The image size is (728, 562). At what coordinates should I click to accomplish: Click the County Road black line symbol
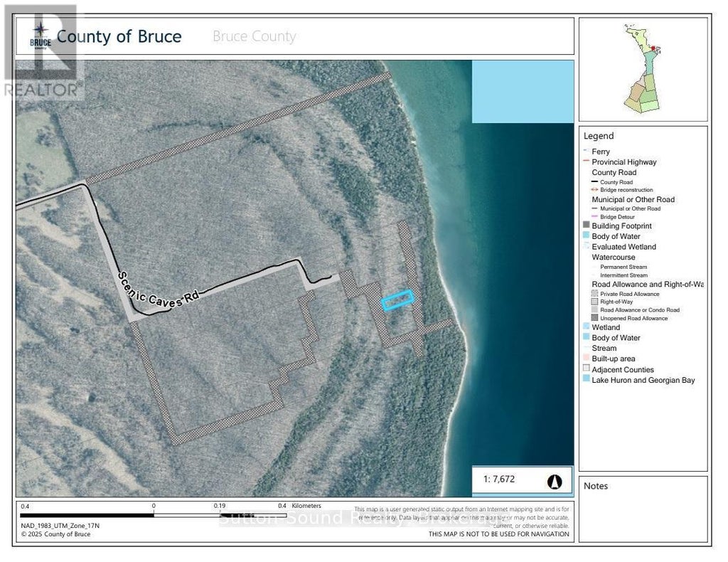click(x=594, y=182)
